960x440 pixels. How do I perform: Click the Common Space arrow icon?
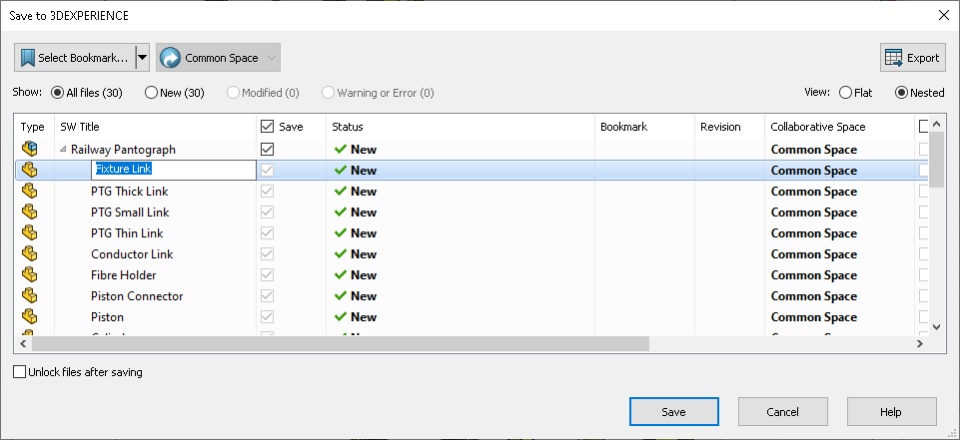pos(170,58)
